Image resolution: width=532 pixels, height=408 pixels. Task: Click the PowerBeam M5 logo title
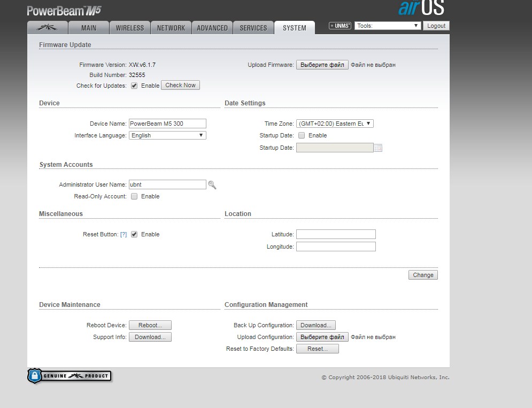pos(64,11)
